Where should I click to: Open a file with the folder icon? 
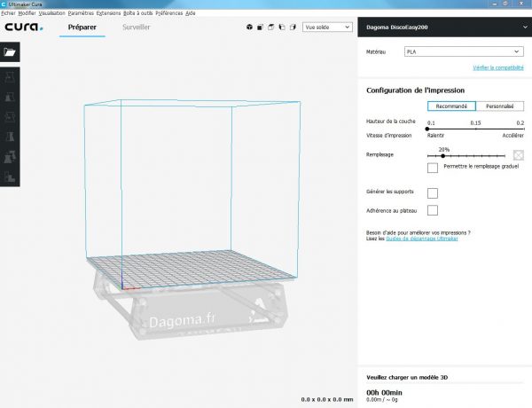pyautogui.click(x=10, y=52)
